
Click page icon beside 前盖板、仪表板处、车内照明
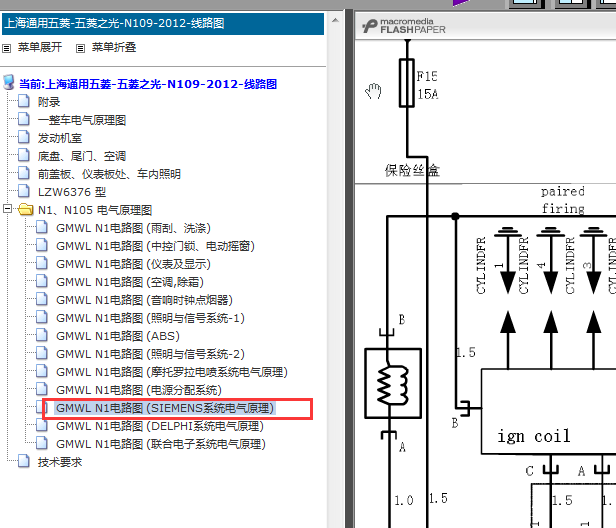click(24, 173)
